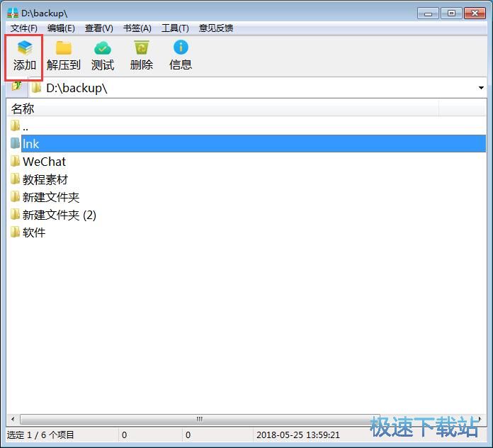Open the 查看(V) menu
This screenshot has height=448, width=493.
click(99, 28)
